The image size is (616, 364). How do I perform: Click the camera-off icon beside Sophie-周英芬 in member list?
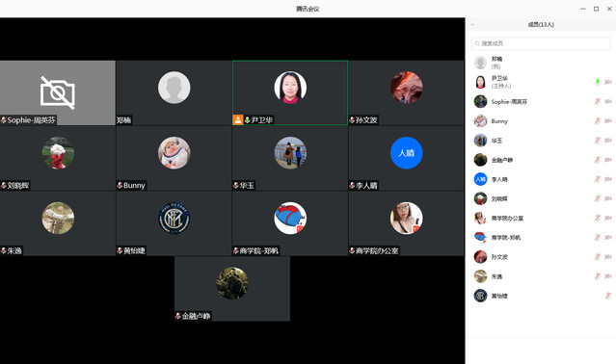(608, 101)
